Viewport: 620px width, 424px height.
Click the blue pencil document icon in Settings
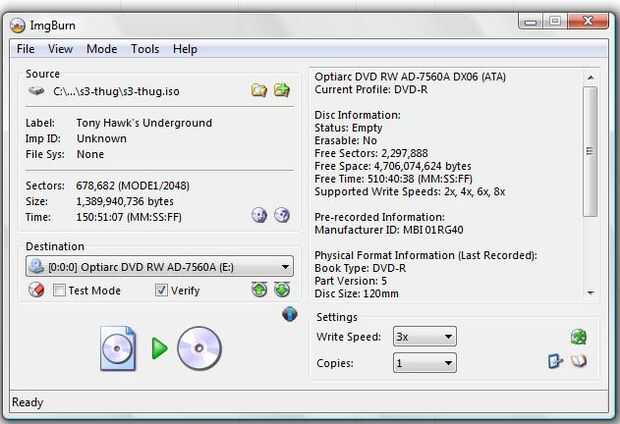tap(556, 361)
